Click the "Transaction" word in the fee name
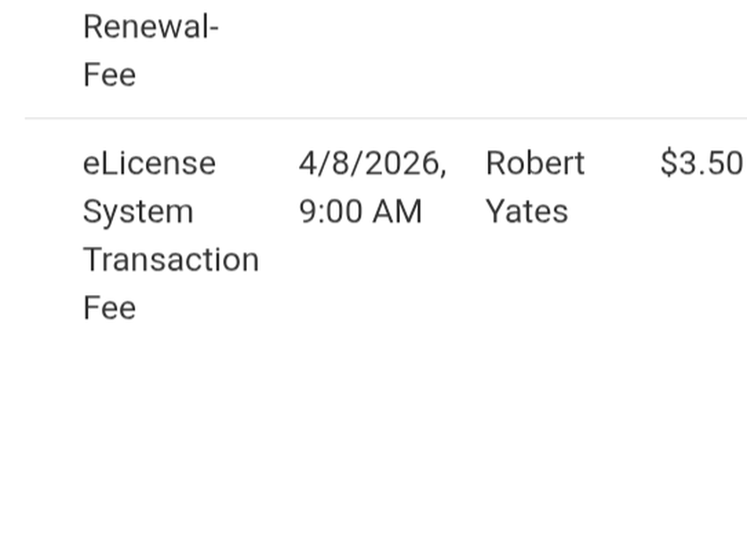This screenshot has height=560, width=747. pyautogui.click(x=171, y=259)
